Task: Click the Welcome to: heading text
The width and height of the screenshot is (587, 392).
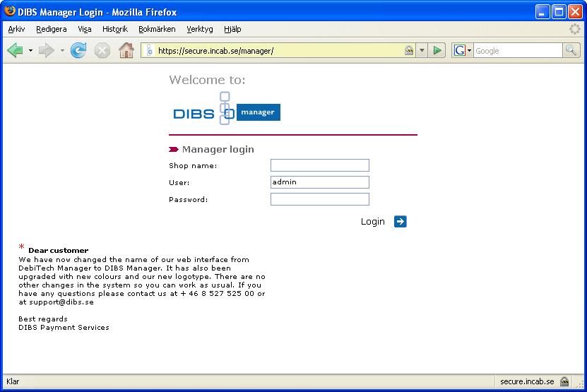Action: pyautogui.click(x=207, y=79)
